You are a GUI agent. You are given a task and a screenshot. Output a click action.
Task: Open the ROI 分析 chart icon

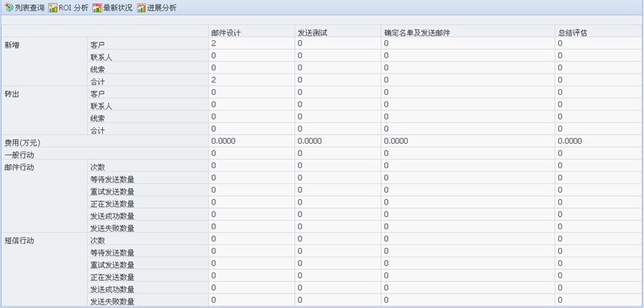[52, 8]
